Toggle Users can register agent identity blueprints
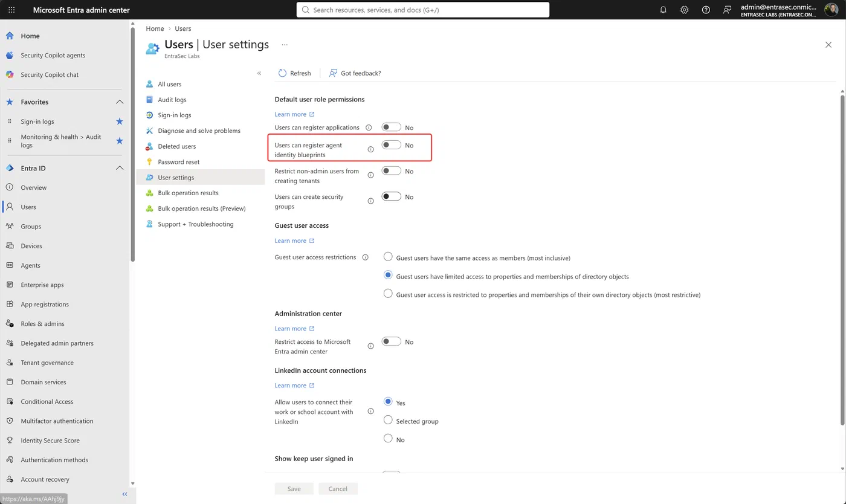 [391, 145]
